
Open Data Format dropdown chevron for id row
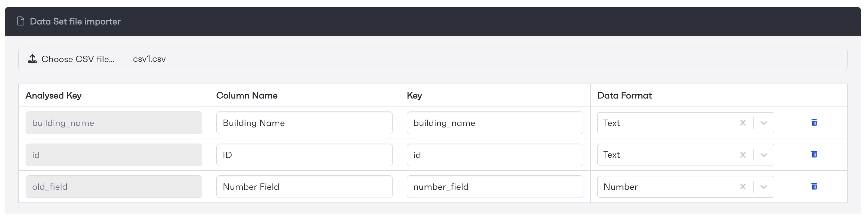[x=763, y=155]
